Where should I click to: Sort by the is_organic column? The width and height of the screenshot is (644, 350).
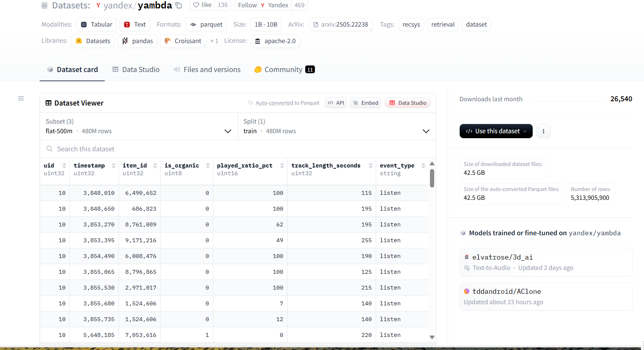coord(208,166)
